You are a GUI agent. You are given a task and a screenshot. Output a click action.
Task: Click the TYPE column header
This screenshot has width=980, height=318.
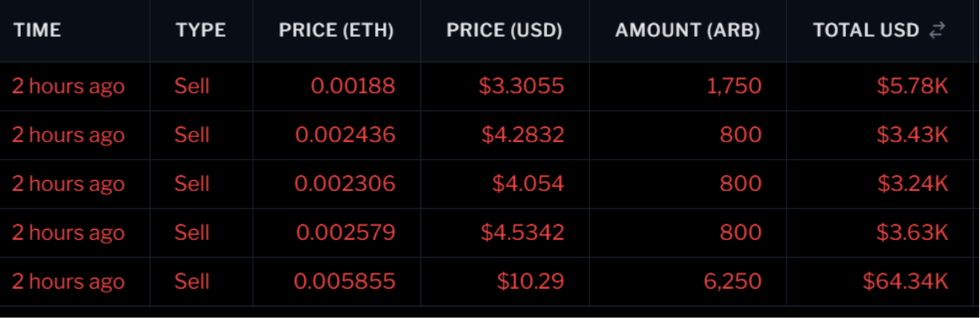(x=201, y=30)
